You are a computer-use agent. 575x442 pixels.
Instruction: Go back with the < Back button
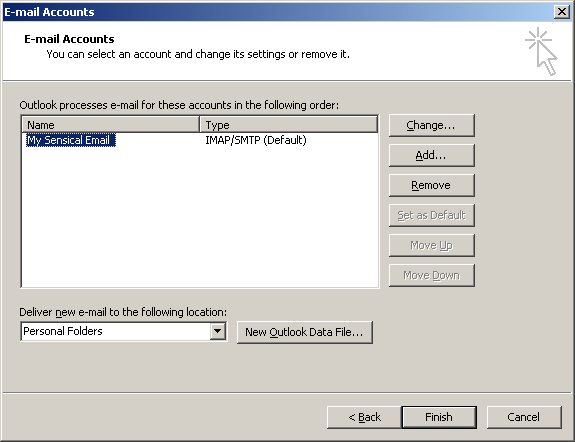click(x=364, y=417)
